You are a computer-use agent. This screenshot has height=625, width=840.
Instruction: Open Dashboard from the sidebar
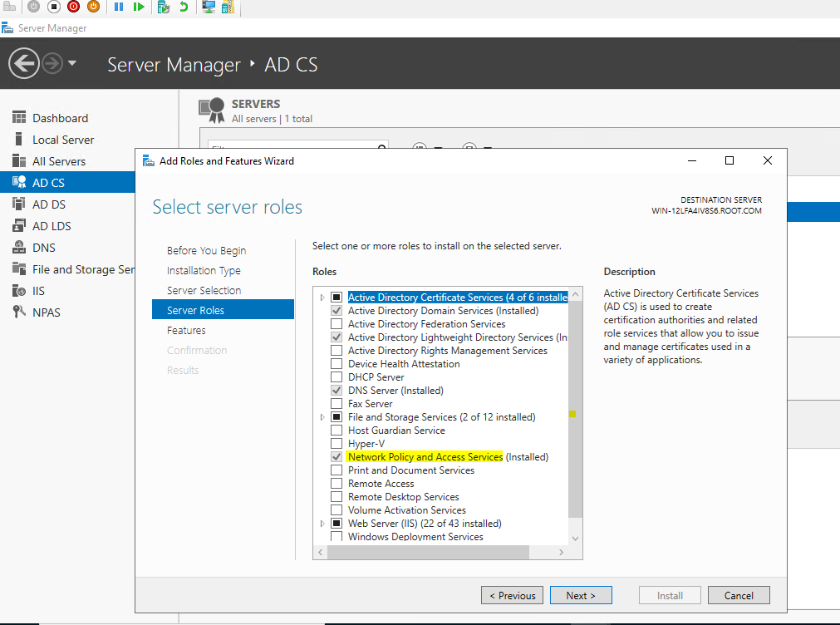click(60, 118)
